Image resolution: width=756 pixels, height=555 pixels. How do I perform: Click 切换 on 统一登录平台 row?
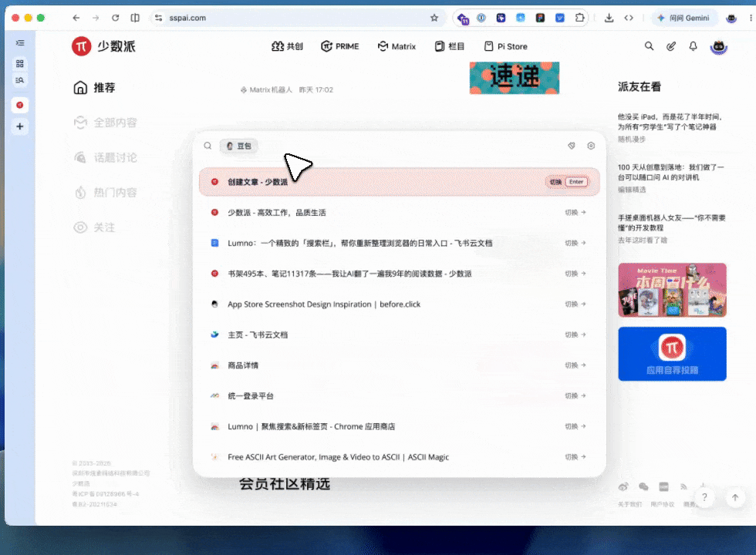click(x=575, y=396)
